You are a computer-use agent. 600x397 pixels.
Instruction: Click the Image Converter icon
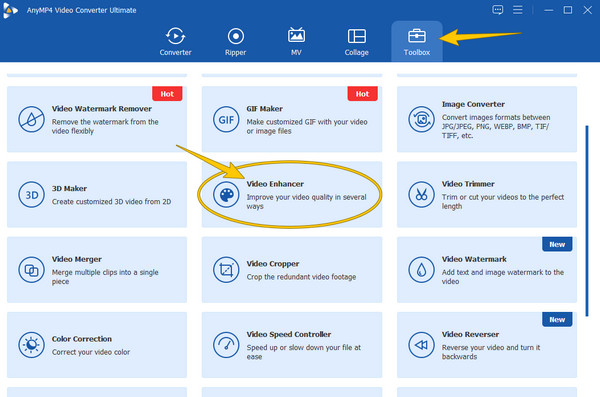coord(421,119)
